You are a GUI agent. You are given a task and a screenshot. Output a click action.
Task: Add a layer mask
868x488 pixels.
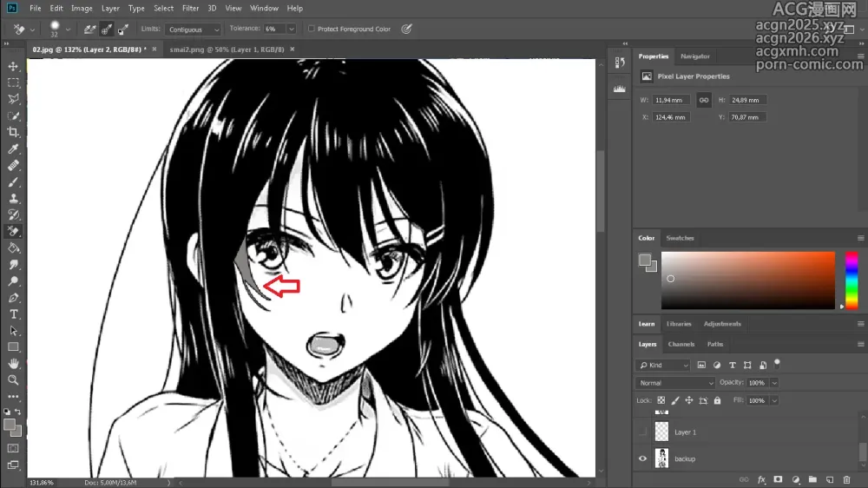pos(778,479)
